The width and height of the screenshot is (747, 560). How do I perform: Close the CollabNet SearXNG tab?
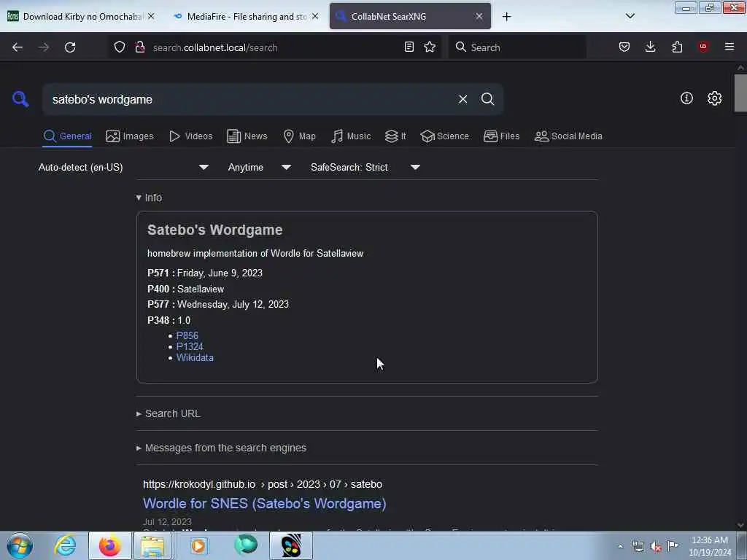pyautogui.click(x=479, y=16)
